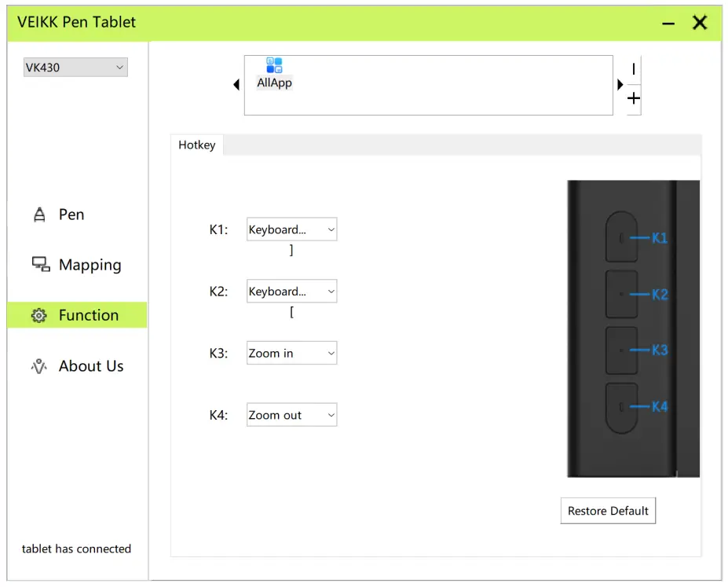Click the K2 Keyboard dropdown control
The width and height of the screenshot is (728, 587).
coord(291,292)
